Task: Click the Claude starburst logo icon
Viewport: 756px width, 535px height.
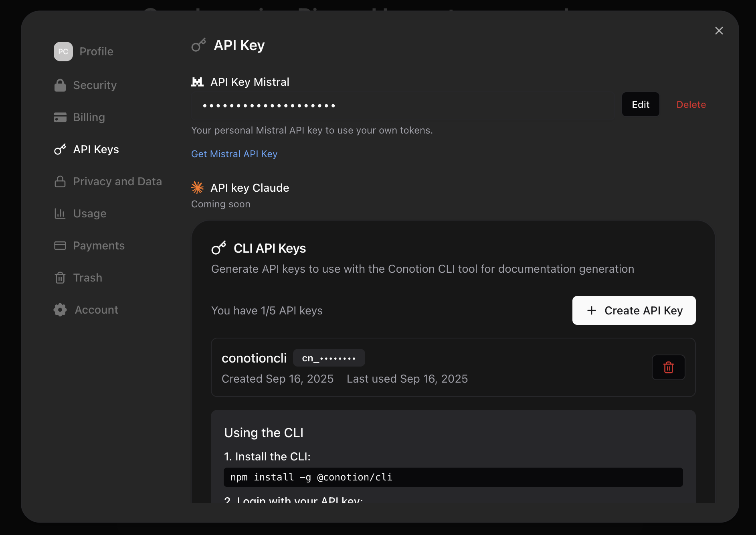Action: click(x=197, y=188)
